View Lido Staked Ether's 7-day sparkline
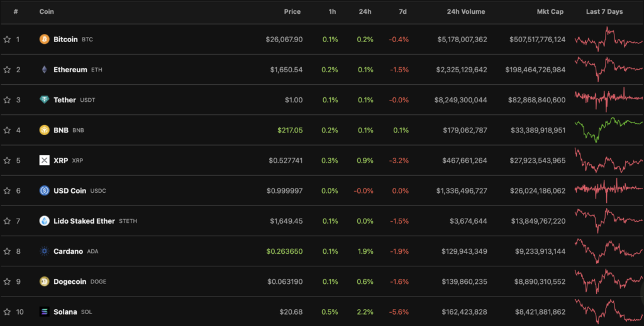Screen dimensions: 644x326 pyautogui.click(x=609, y=220)
